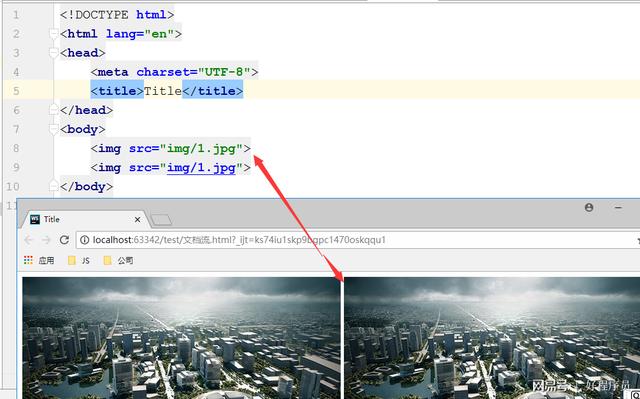Viewport: 640px width, 399px height.
Task: Collapse the head tag fold marker
Action: click(53, 53)
